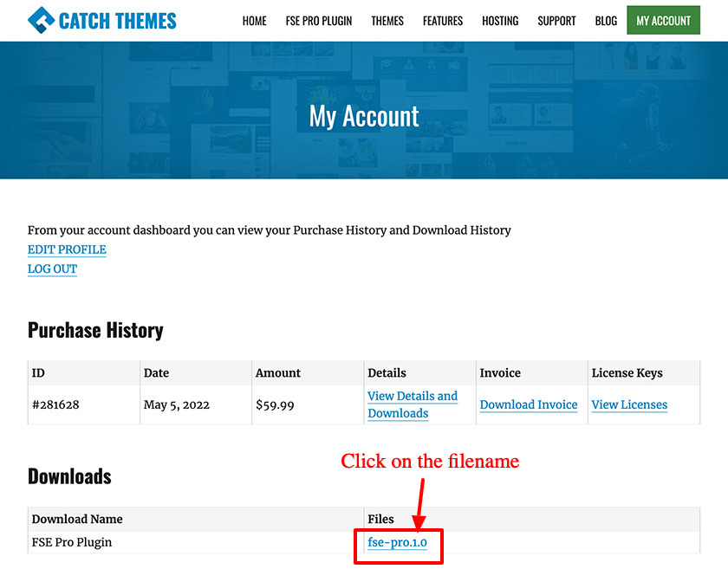
Task: Open the HOME menu item
Action: pos(254,21)
